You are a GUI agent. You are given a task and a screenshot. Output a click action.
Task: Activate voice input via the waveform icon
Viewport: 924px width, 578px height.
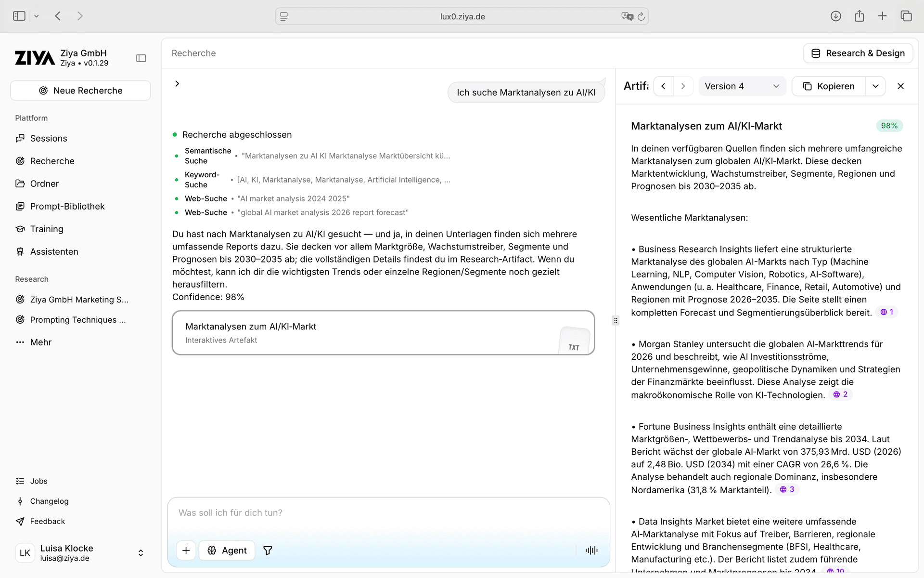(591, 550)
